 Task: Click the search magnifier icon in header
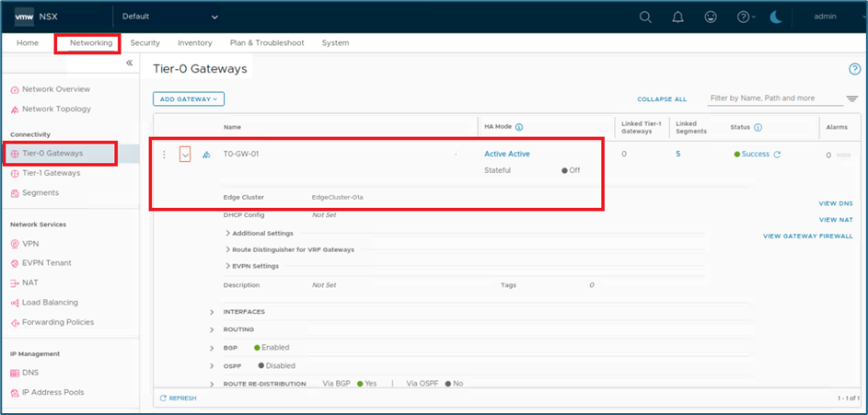pos(646,17)
